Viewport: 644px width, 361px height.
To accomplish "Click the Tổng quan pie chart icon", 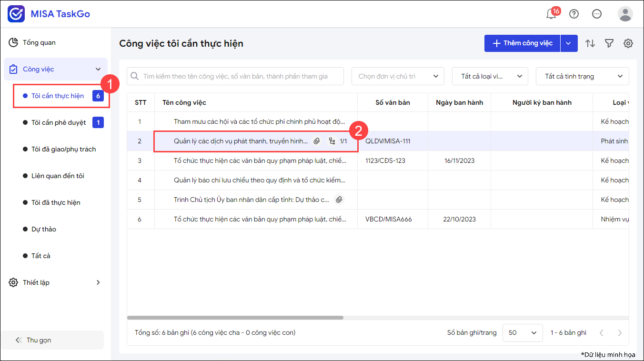I will point(13,42).
